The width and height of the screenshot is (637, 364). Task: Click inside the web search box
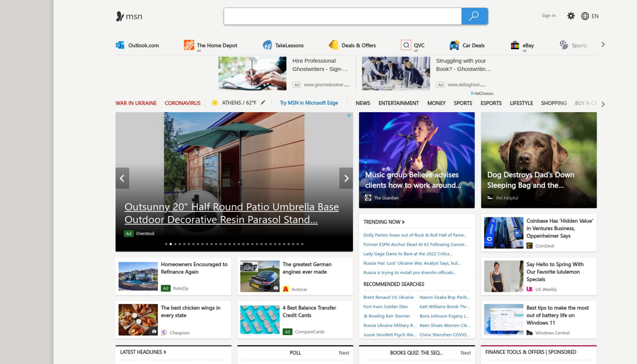[x=342, y=16]
